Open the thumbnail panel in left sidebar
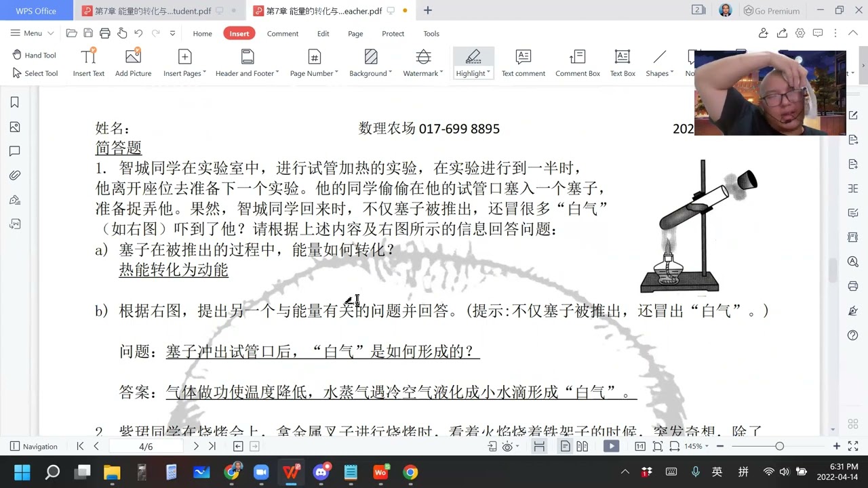Screen dimensions: 868x488 tap(15, 127)
